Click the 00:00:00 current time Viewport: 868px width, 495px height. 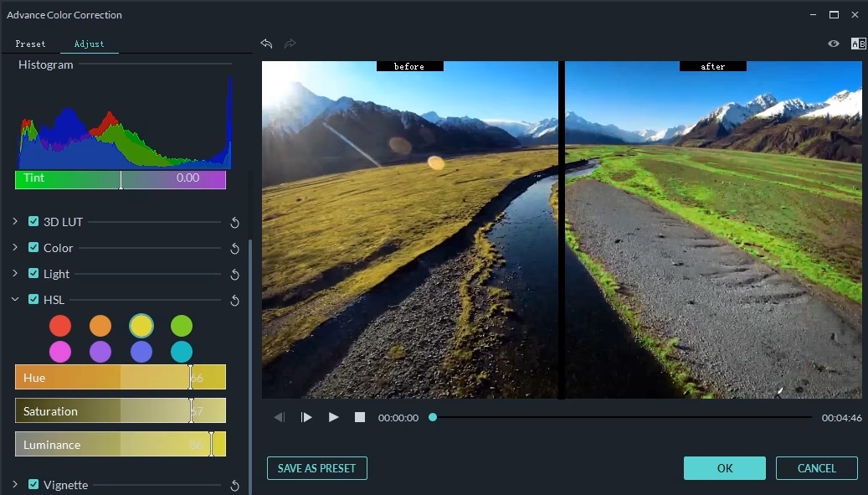pyautogui.click(x=398, y=417)
